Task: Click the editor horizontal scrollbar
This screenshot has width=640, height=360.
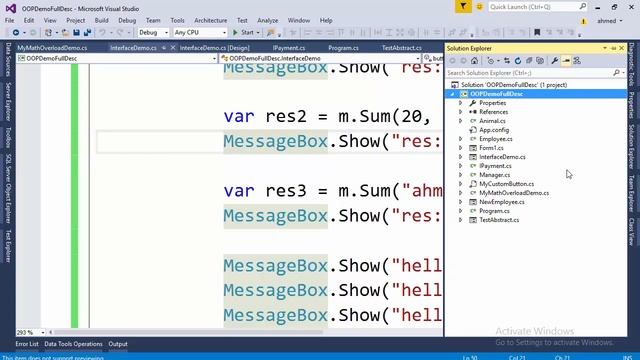Action: (188, 332)
